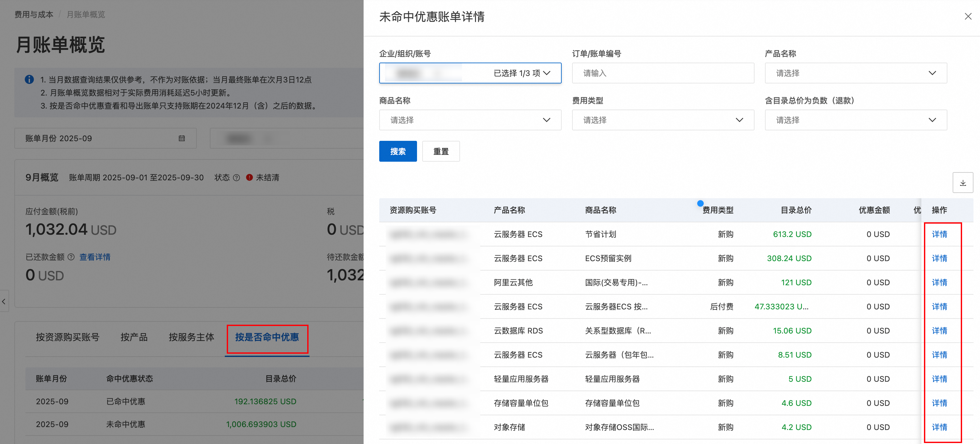This screenshot has height=444, width=980.
Task: Open 详情 link for 节省计划 row
Action: 939,234
